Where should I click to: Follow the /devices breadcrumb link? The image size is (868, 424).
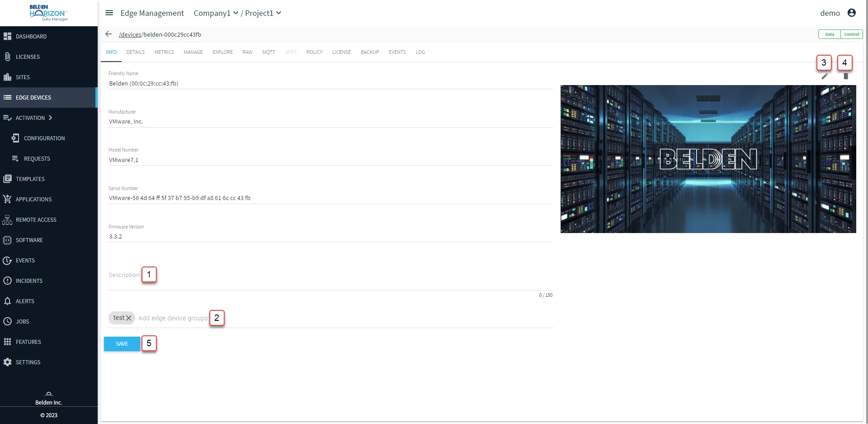pos(130,34)
